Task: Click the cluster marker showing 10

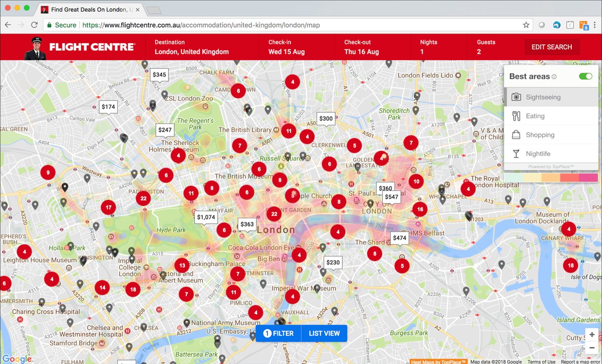Action: (416, 181)
